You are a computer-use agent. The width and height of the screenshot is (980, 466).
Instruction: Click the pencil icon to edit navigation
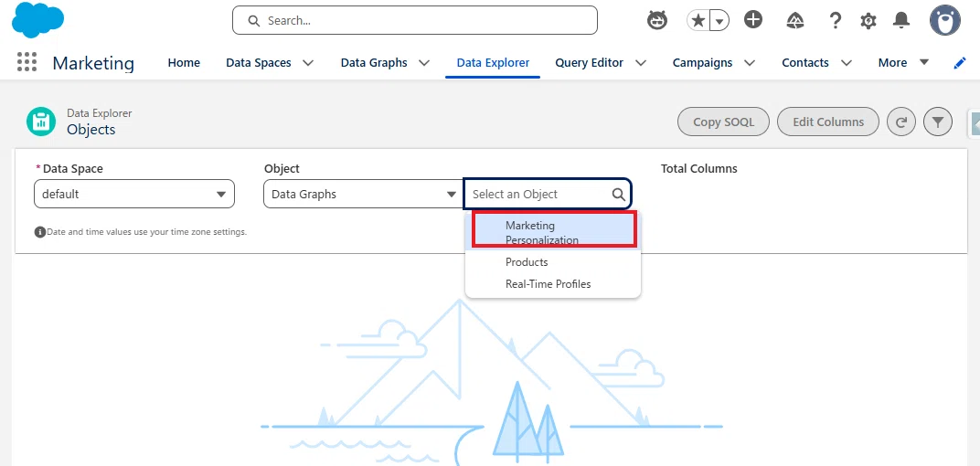tap(959, 62)
